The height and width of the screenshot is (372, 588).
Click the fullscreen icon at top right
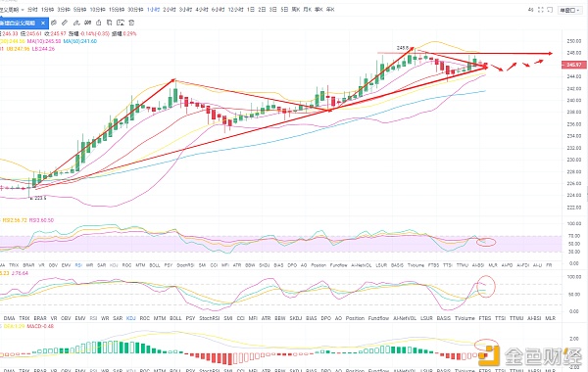540,10
